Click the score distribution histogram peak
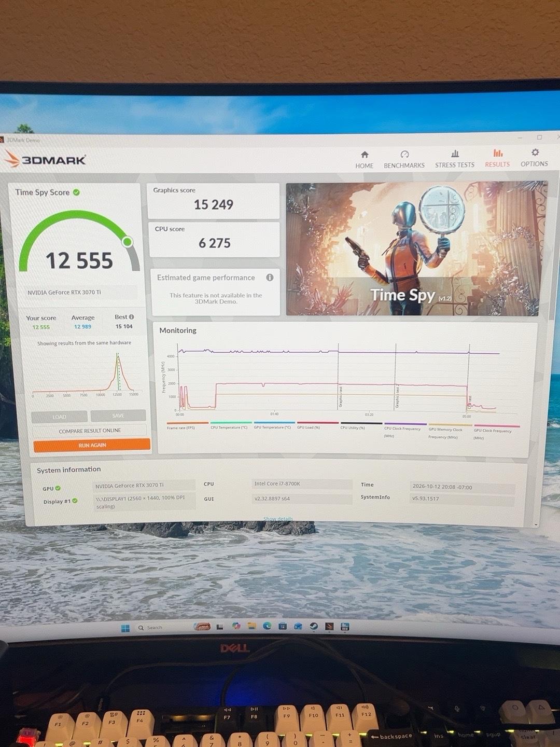This screenshot has width=560, height=747. 118,358
